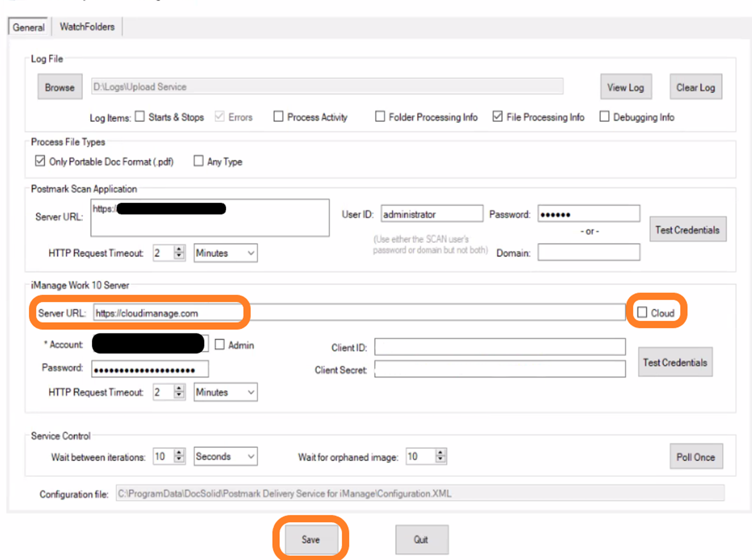Click the Poll Once button
Screen dimensions: 752x560
[695, 457]
